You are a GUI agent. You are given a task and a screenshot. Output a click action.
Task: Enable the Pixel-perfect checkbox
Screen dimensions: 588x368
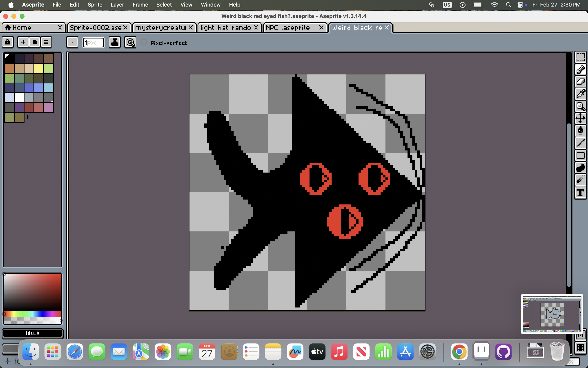pyautogui.click(x=144, y=42)
